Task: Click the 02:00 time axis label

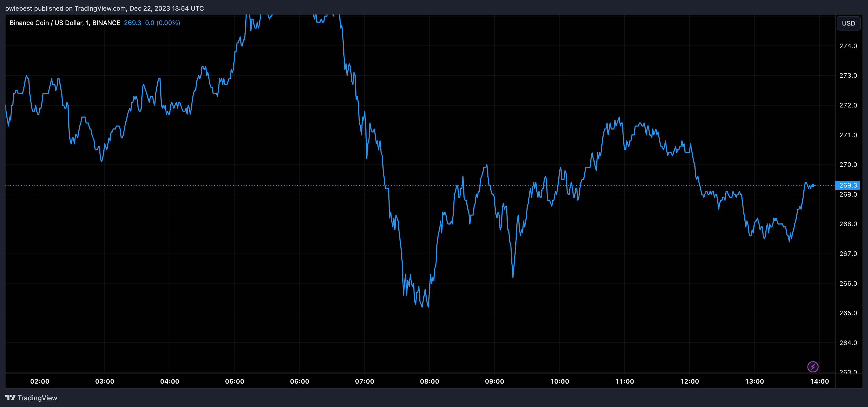Action: [40, 381]
